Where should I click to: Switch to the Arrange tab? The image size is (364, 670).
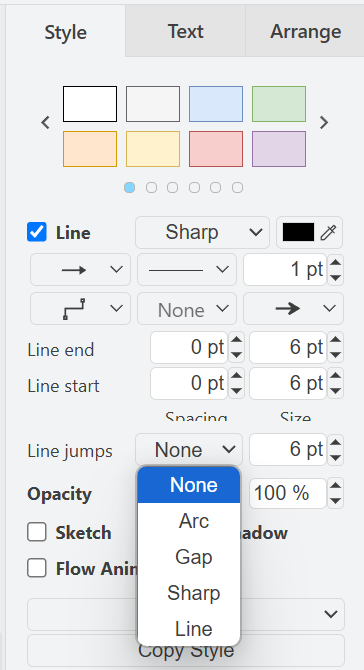click(x=305, y=32)
